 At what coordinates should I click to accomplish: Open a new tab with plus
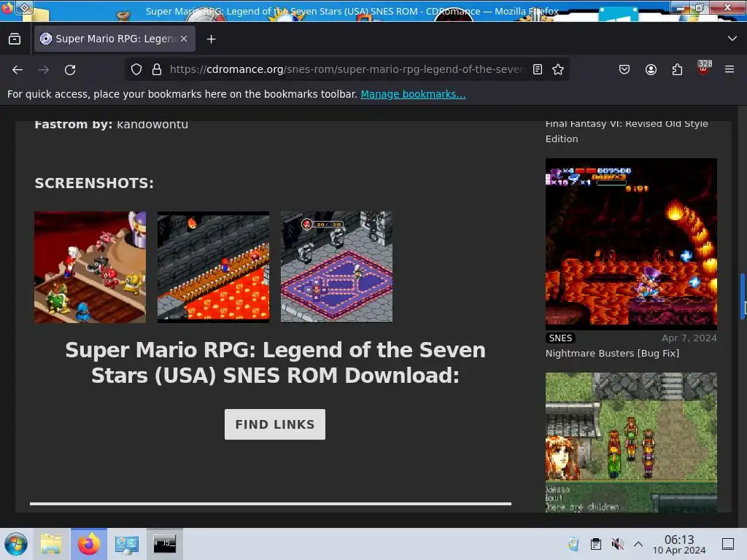click(x=211, y=39)
